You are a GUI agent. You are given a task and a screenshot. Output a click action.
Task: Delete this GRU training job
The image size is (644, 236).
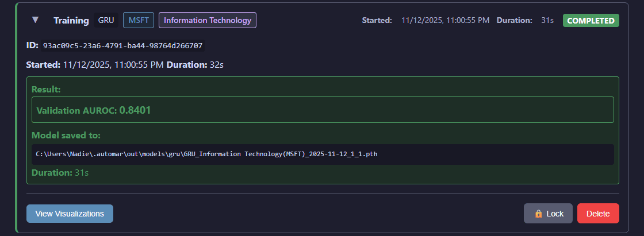pyautogui.click(x=598, y=214)
